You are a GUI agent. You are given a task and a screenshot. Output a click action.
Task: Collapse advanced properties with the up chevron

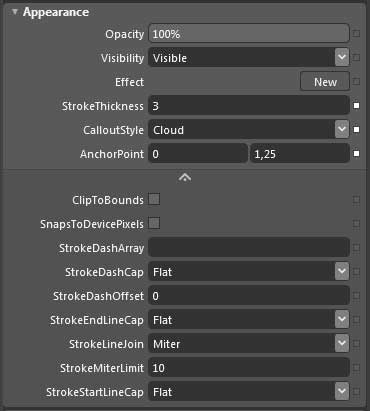point(185,177)
